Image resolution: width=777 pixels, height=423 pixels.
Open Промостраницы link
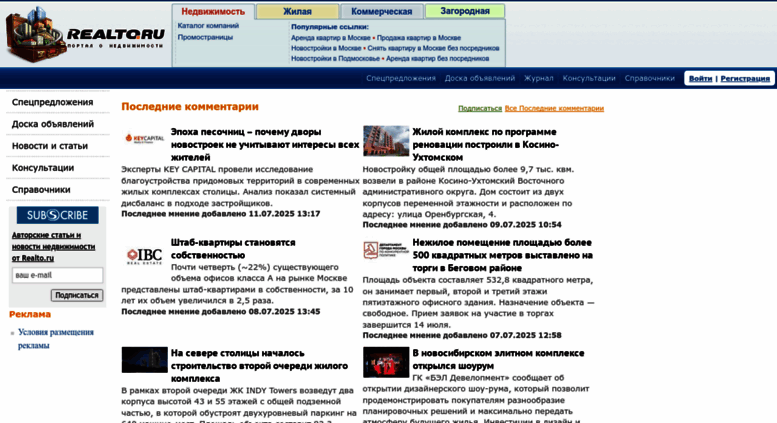pyautogui.click(x=205, y=37)
